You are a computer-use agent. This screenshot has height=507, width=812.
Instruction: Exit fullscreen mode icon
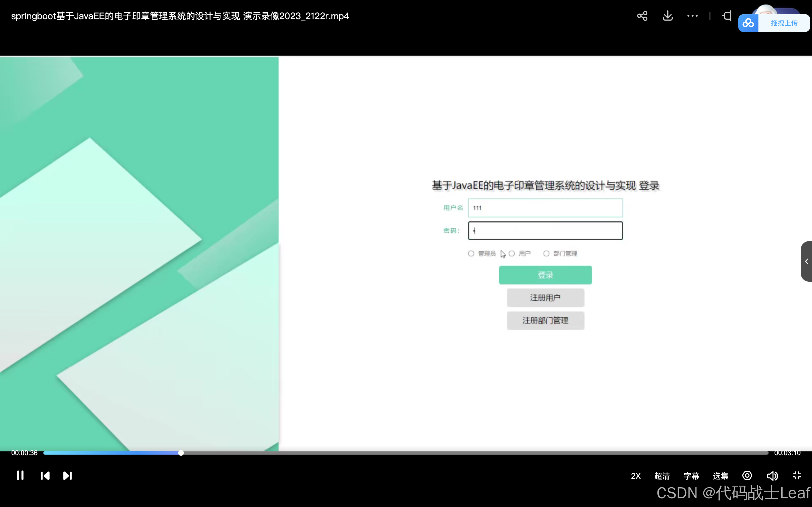796,475
